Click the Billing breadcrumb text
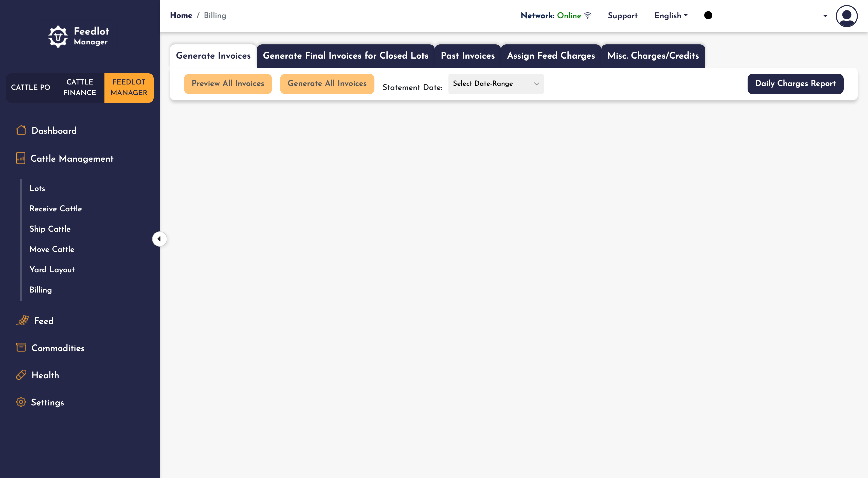This screenshot has height=478, width=868. [x=215, y=15]
